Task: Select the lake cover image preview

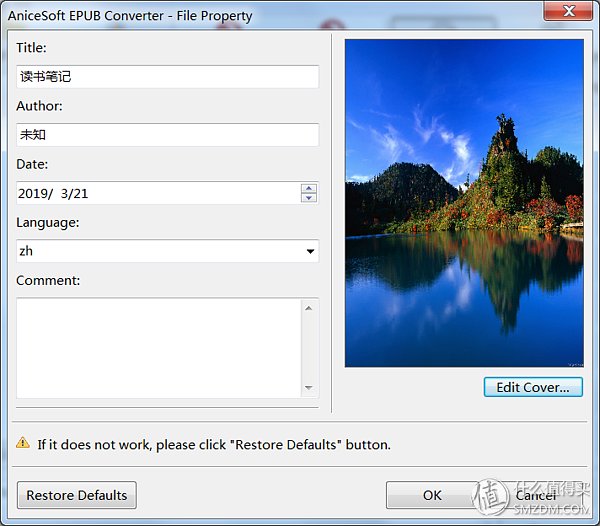Action: click(464, 203)
